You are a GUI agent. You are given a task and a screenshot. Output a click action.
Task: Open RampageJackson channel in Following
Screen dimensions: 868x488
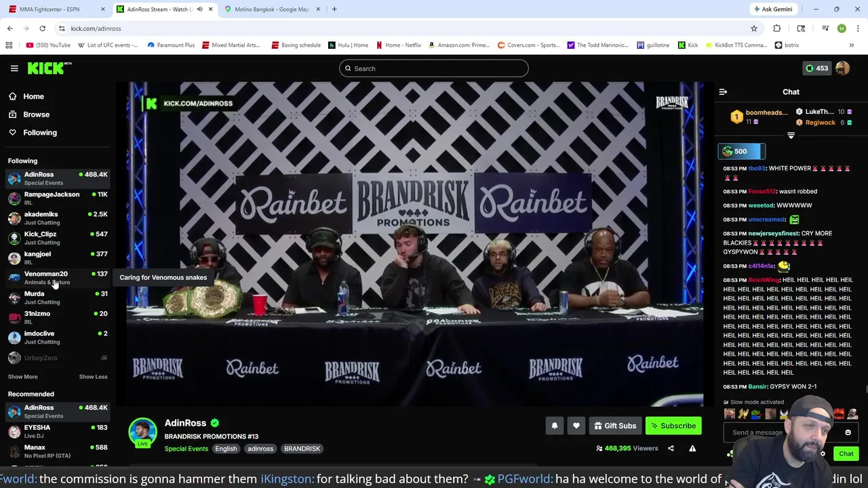[58, 198]
